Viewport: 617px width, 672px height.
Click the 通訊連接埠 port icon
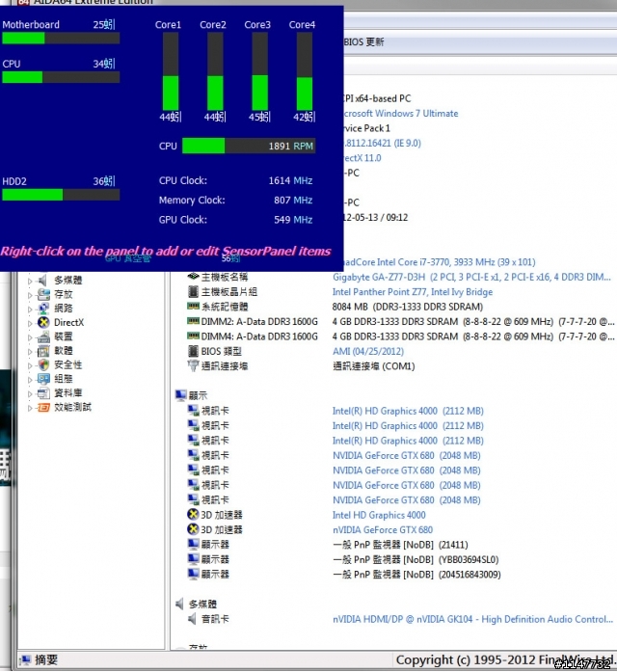(193, 365)
